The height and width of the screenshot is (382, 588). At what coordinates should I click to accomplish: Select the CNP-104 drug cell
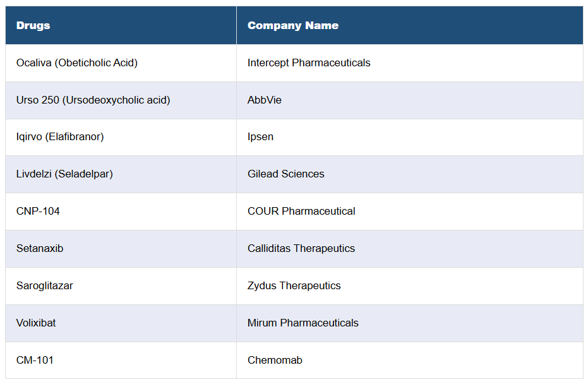pos(38,212)
